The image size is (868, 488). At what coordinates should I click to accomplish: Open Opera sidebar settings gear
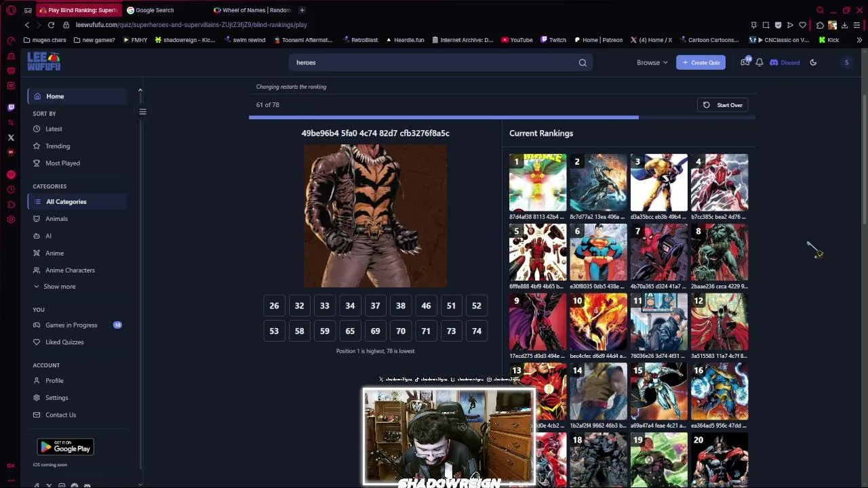(11, 220)
